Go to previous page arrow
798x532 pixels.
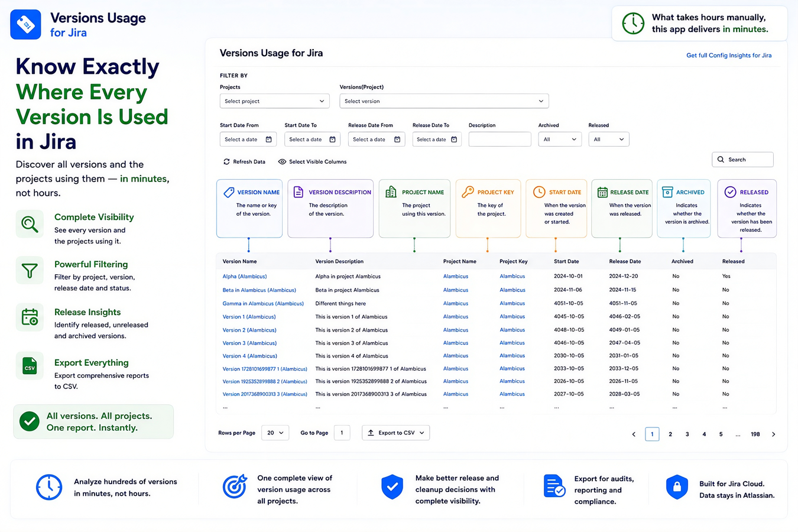click(634, 434)
